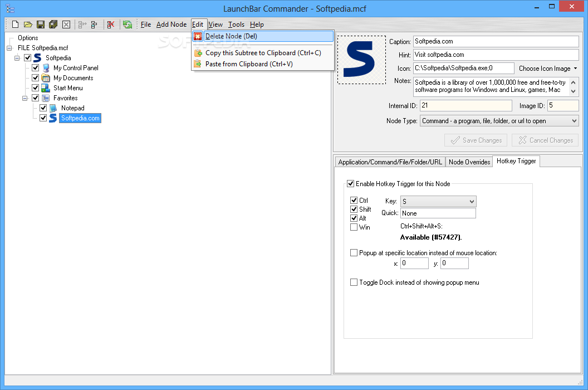Click the Softpedia S icon in the tree
588x390 pixels.
click(37, 58)
